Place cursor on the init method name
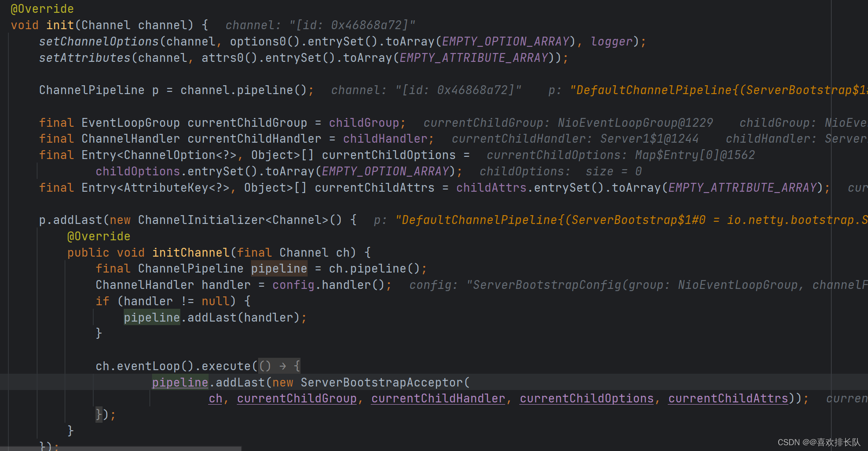This screenshot has width=868, height=451. tap(60, 25)
